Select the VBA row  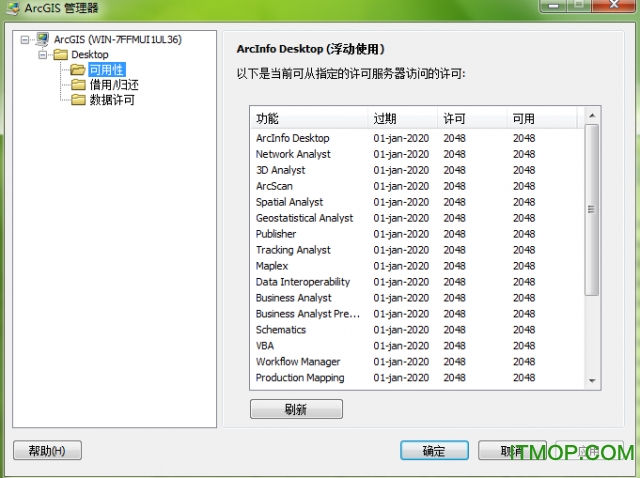[x=416, y=345]
